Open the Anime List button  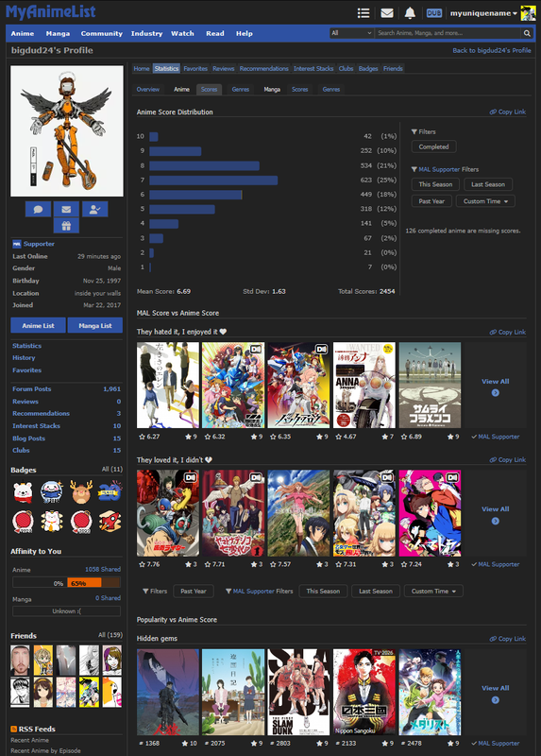coord(38,325)
